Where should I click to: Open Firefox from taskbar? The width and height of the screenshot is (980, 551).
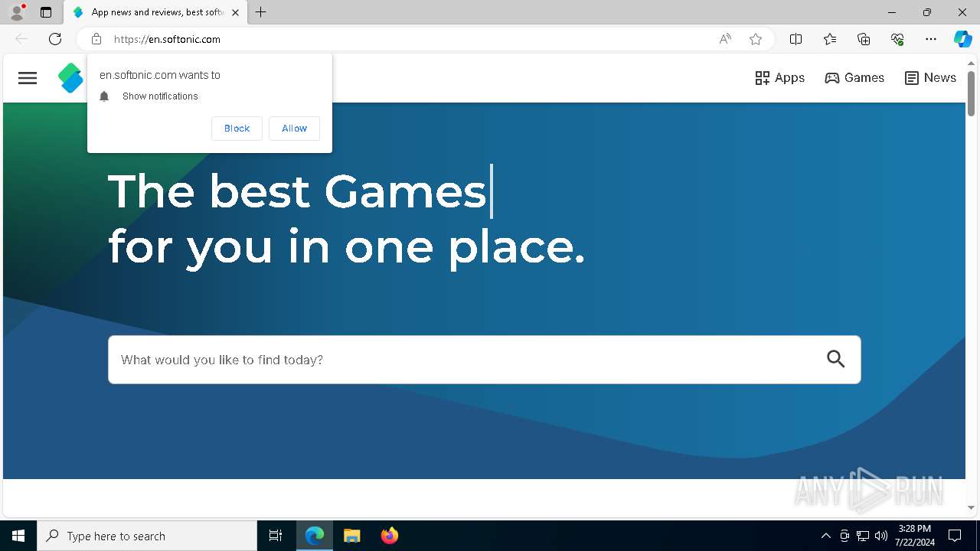(x=389, y=536)
